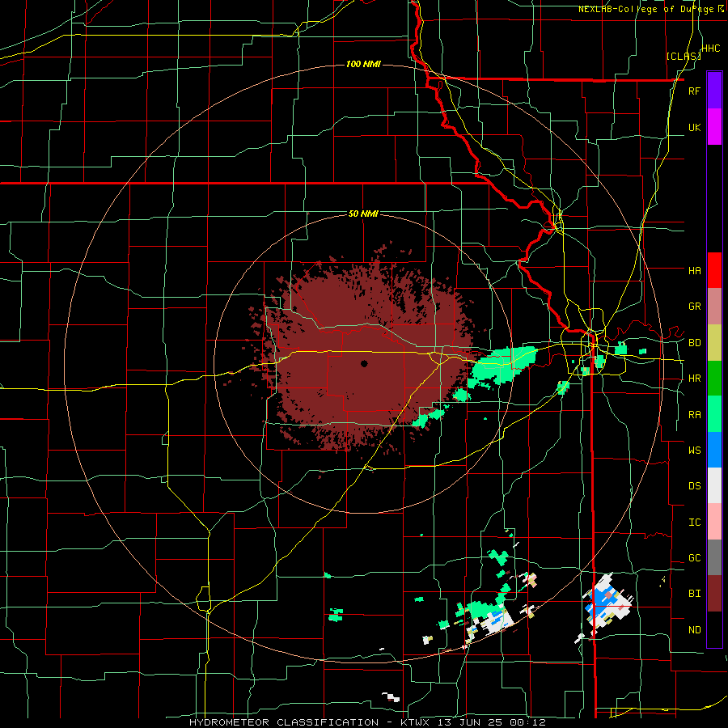Viewport: 728px width, 728px height.
Task: Click the BI legend label
Action: pos(694,594)
